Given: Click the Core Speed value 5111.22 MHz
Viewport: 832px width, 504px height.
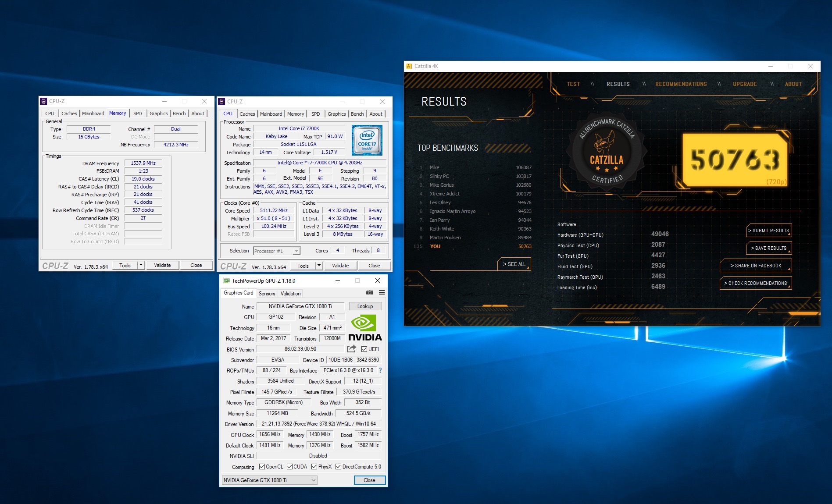Looking at the screenshot, I should pos(274,210).
